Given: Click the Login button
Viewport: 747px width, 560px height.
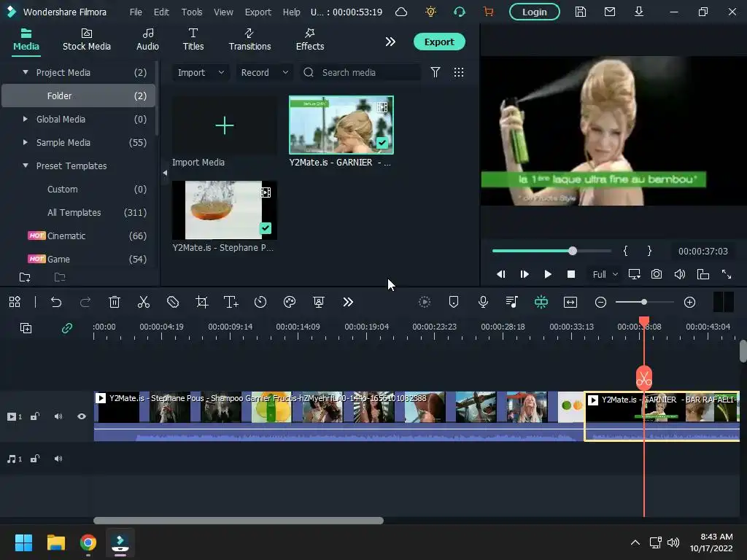Looking at the screenshot, I should (535, 12).
